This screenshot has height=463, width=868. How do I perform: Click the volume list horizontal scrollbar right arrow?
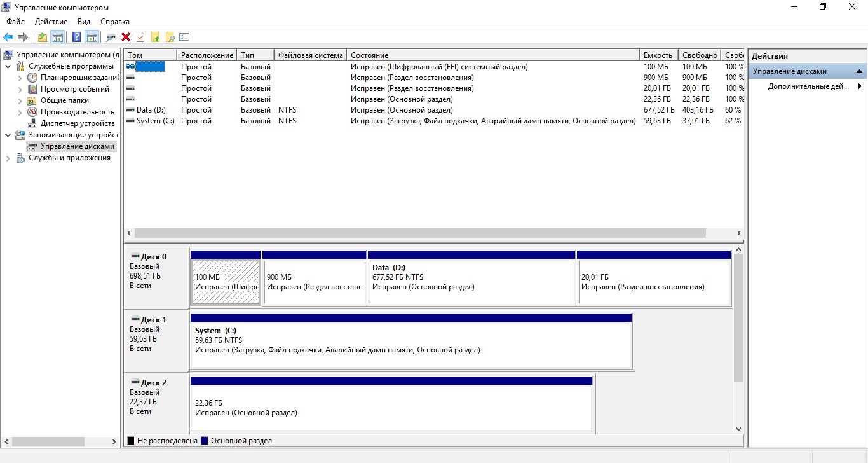pos(739,233)
